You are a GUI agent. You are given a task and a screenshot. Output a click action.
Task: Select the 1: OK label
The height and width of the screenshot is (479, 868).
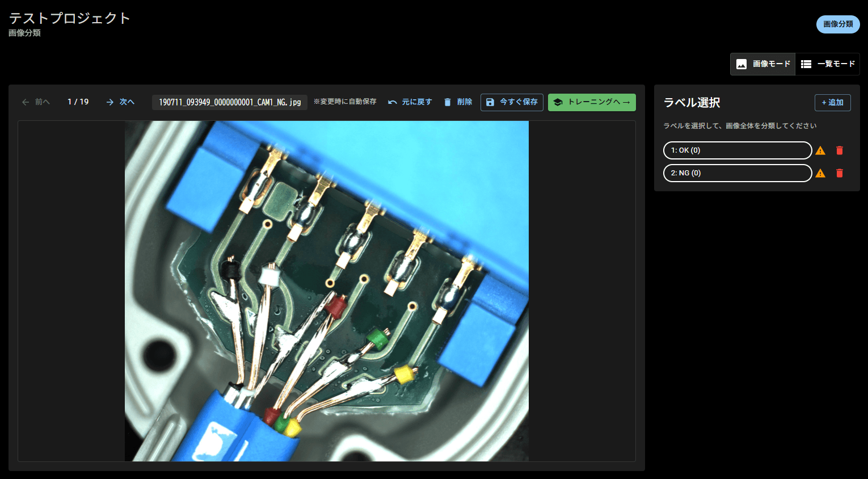737,150
